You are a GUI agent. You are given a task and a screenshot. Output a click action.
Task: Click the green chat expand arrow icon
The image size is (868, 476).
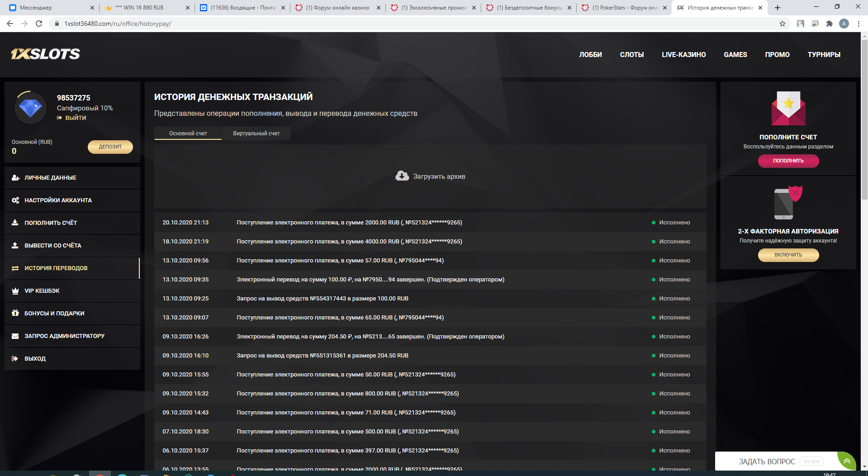[x=847, y=461]
